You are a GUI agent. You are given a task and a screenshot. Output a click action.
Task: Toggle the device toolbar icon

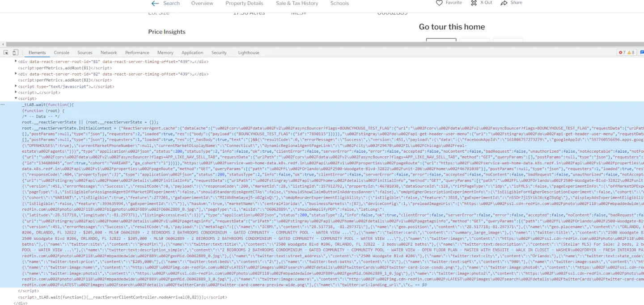(16, 52)
